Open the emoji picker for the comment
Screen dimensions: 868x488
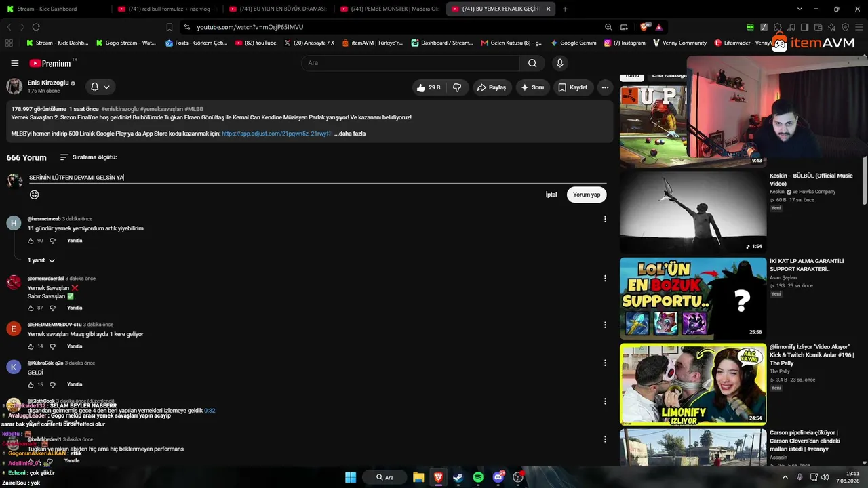(34, 195)
